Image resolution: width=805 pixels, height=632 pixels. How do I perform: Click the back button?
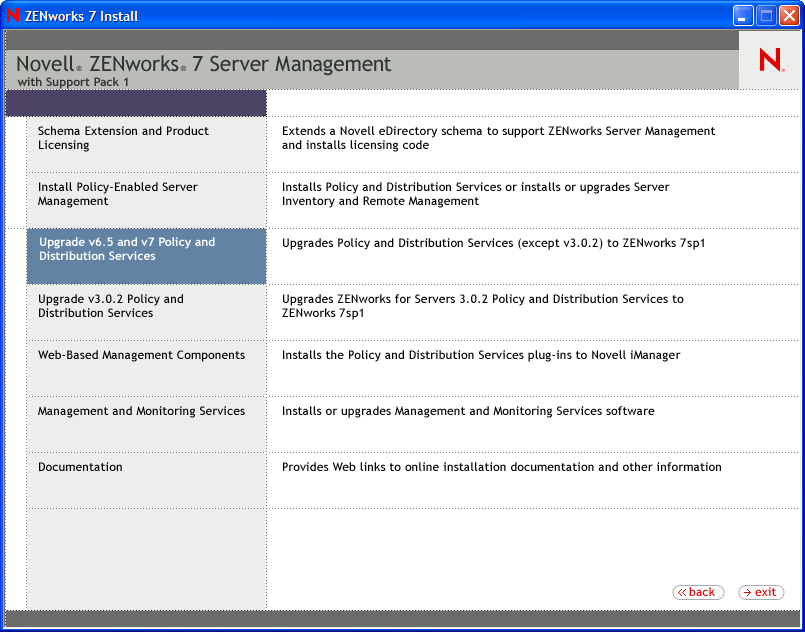click(x=697, y=592)
